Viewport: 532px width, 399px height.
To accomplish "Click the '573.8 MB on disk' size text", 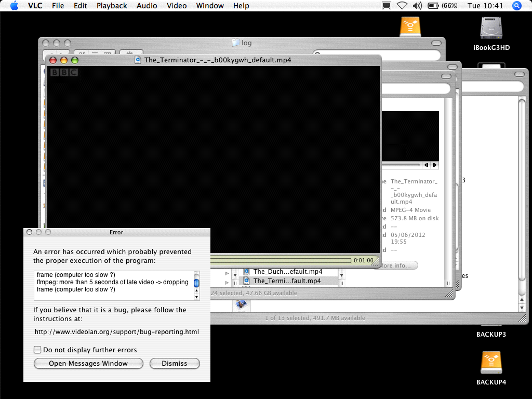I will (415, 218).
